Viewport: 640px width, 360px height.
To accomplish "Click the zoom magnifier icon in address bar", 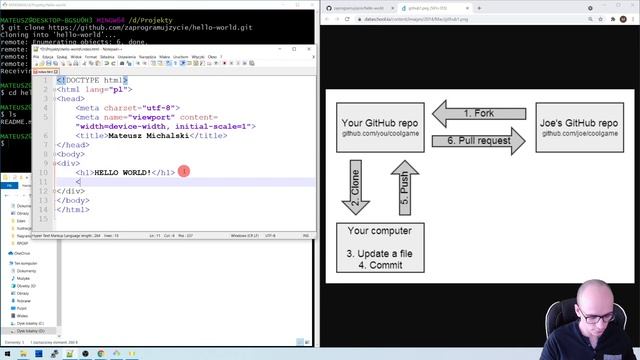I will pyautogui.click(x=590, y=19).
